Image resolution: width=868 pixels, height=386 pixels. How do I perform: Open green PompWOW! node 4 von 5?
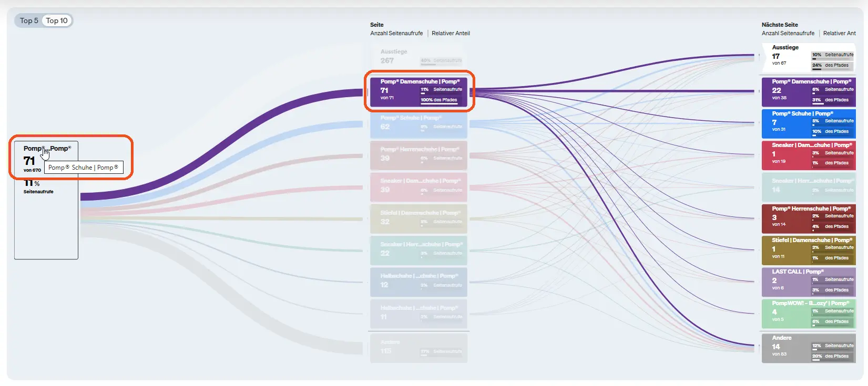(809, 314)
